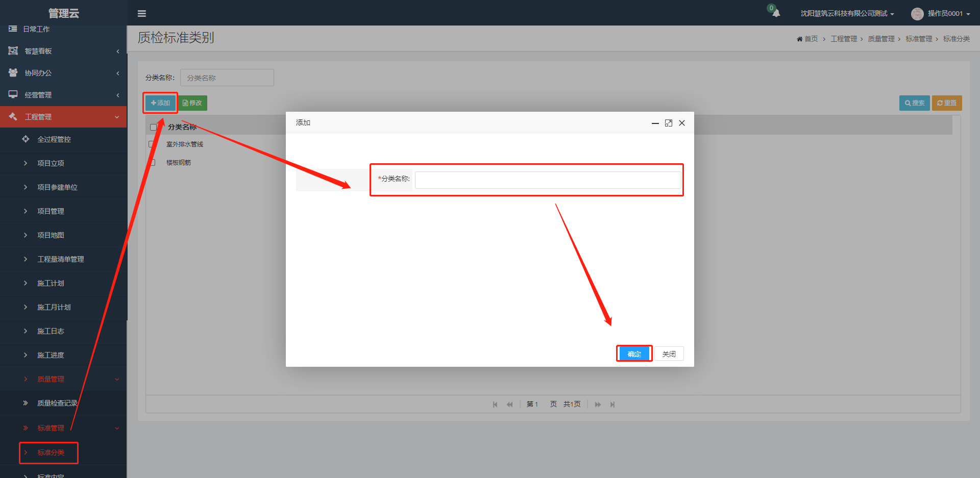Minimize the 添加 dialog

pyautogui.click(x=655, y=123)
